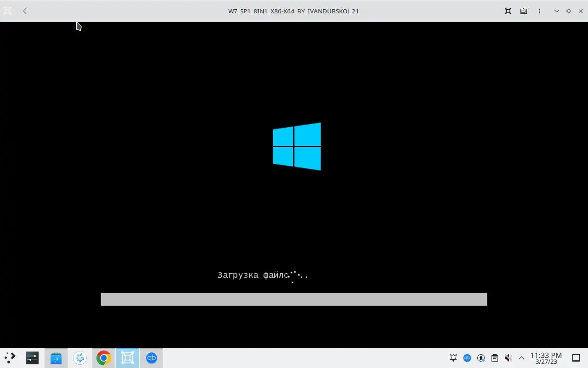
Task: Click the Show Desktop button
Action: tap(576, 358)
